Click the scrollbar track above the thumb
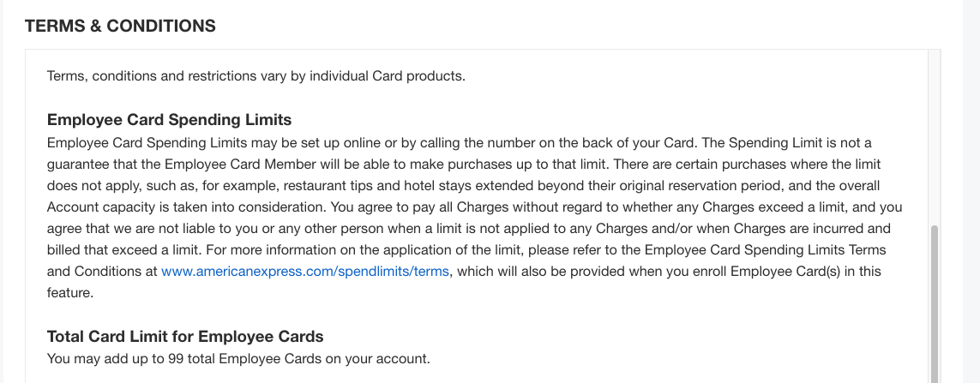980x383 pixels. click(x=935, y=137)
